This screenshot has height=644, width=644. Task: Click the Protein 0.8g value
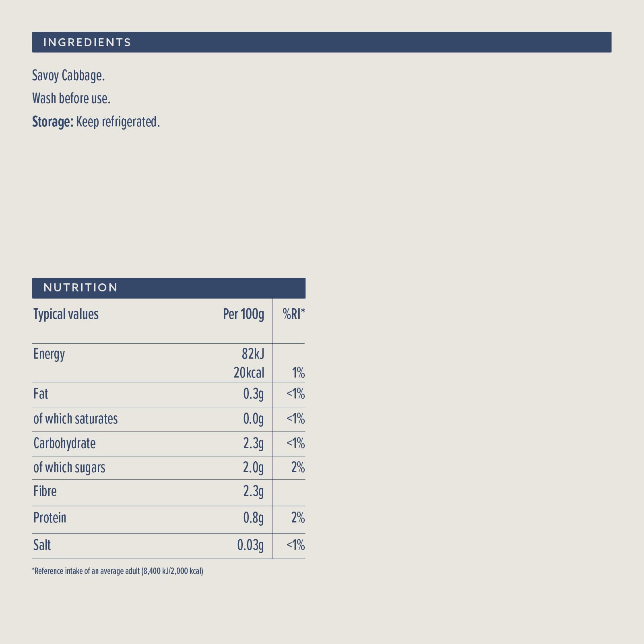(253, 518)
